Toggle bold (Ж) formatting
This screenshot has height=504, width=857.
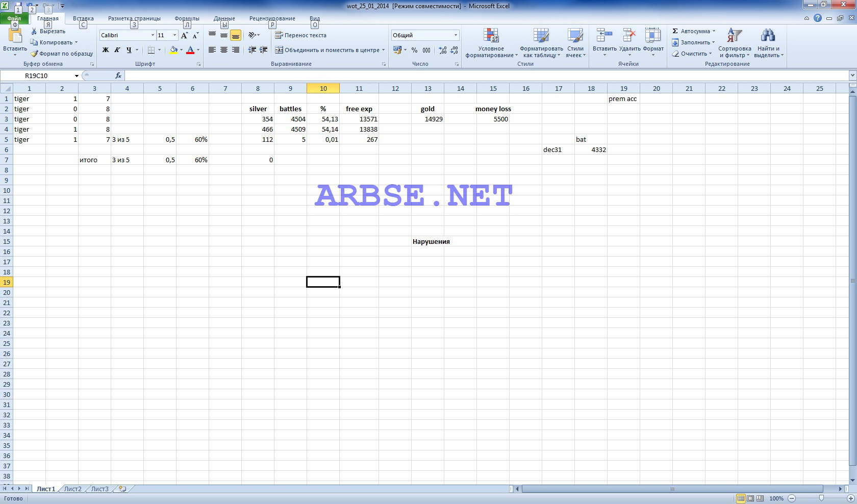pyautogui.click(x=106, y=50)
